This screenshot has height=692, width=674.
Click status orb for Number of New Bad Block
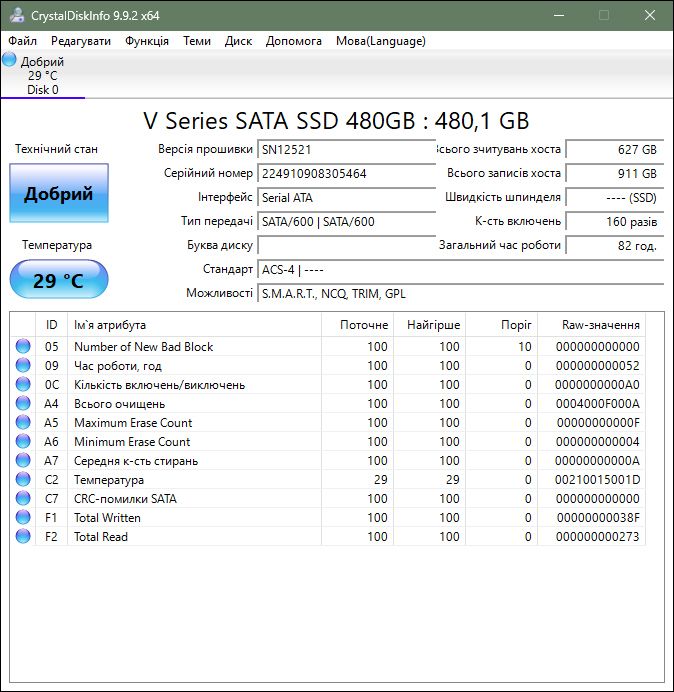pyautogui.click(x=23, y=346)
